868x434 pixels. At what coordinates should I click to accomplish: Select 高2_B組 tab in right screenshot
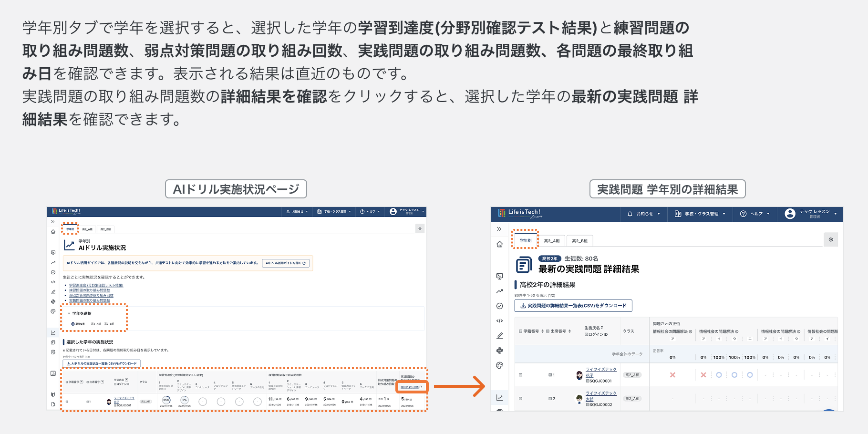[x=579, y=241]
